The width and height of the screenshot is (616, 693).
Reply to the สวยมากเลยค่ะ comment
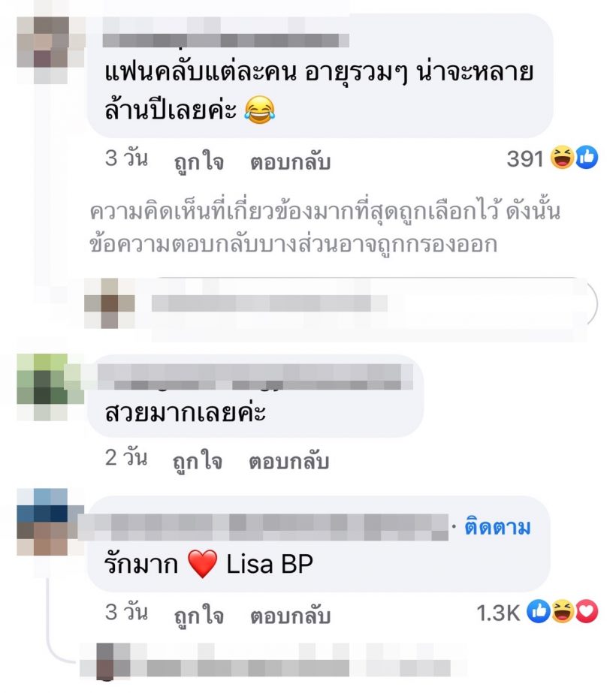(289, 462)
